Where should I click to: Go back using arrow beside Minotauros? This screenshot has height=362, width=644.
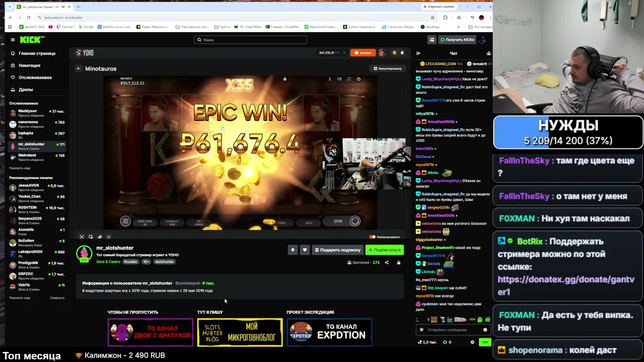point(78,68)
